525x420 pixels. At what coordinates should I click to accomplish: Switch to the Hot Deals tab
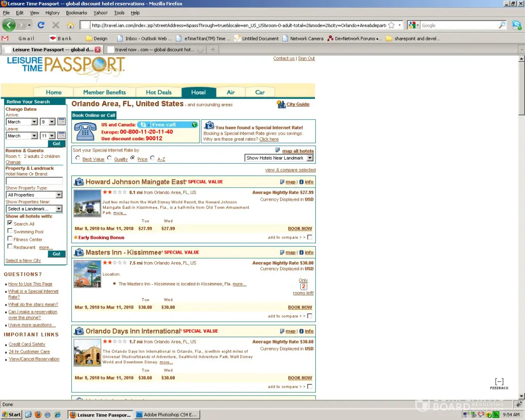tap(158, 92)
